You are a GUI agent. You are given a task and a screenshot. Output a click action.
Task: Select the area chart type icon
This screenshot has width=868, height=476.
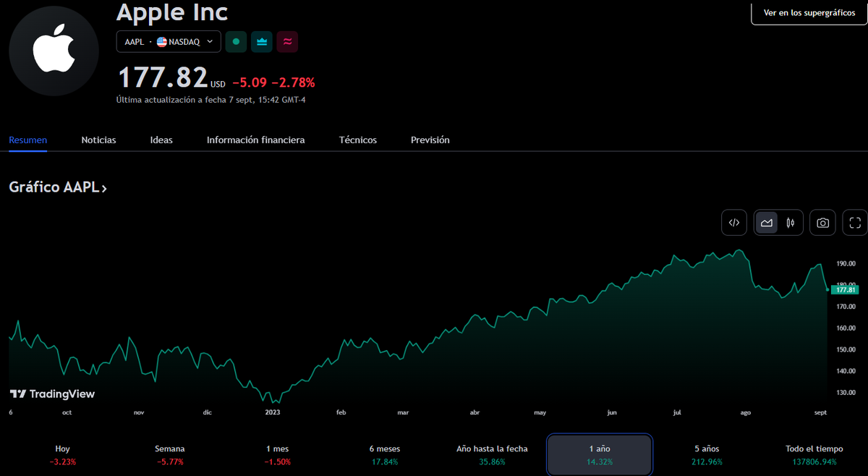[767, 223]
